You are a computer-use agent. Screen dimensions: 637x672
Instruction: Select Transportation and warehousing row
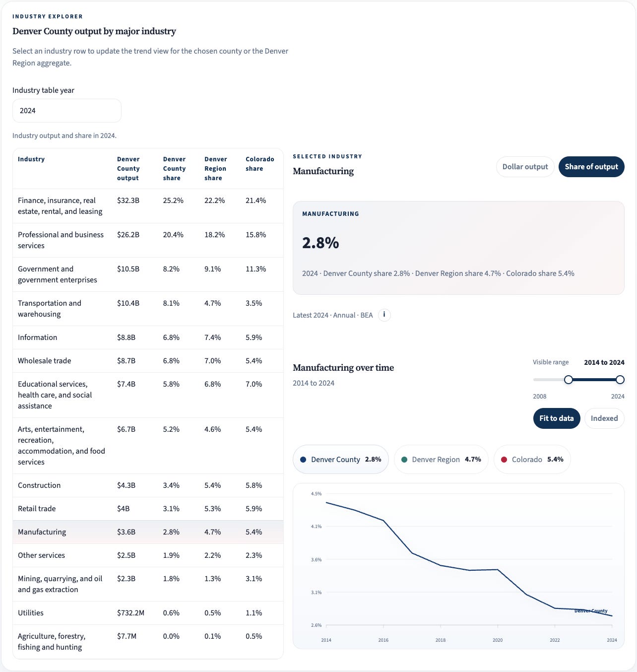[x=148, y=309]
